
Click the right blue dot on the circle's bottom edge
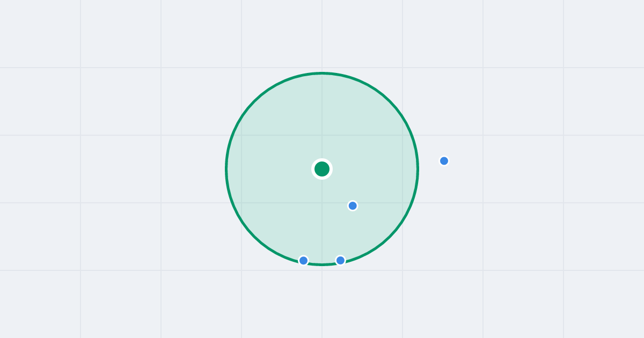[340, 260]
